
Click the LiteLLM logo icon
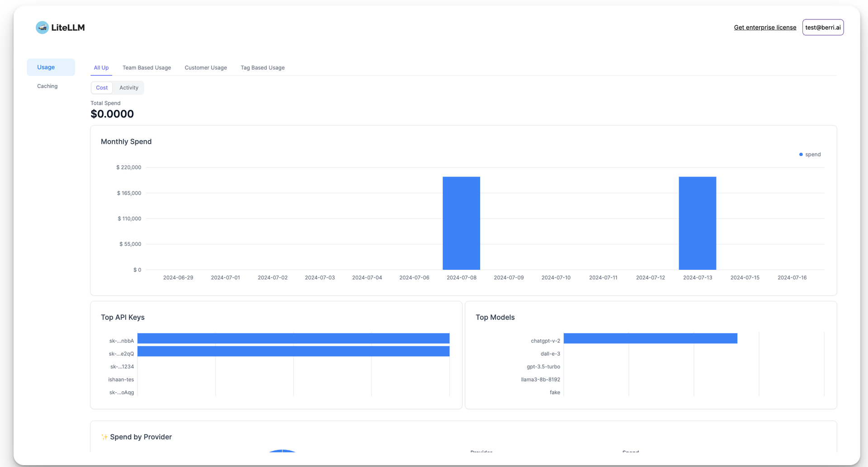click(42, 28)
